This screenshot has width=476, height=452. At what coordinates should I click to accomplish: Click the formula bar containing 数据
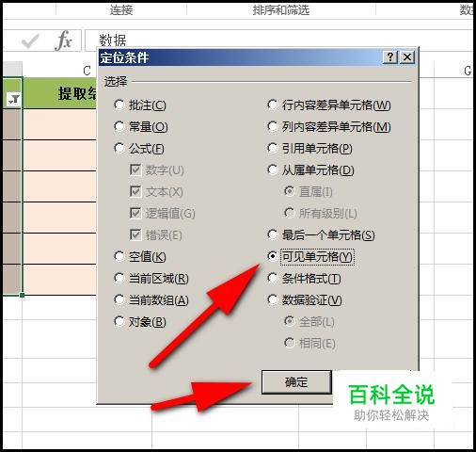pyautogui.click(x=278, y=40)
